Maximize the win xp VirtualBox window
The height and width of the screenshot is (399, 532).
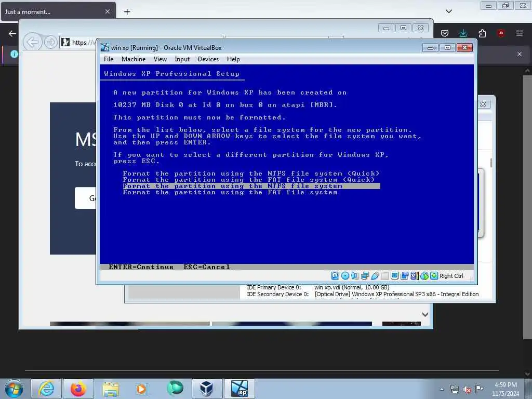coord(447,48)
